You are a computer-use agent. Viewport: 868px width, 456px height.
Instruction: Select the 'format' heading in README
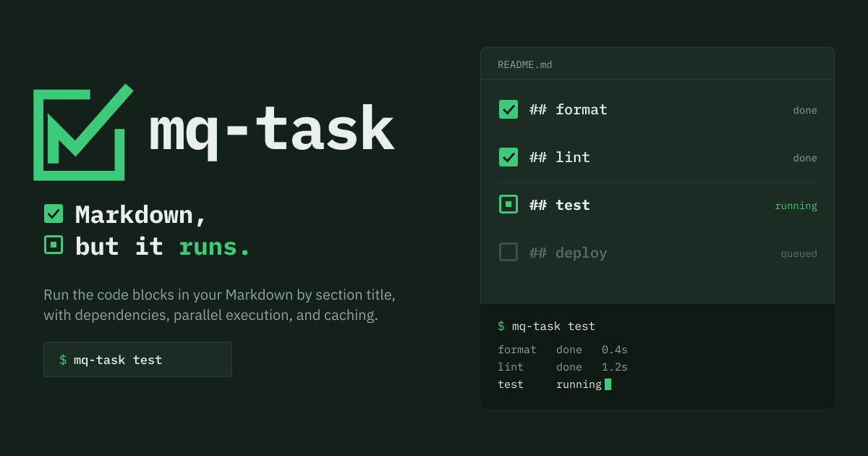pos(582,109)
